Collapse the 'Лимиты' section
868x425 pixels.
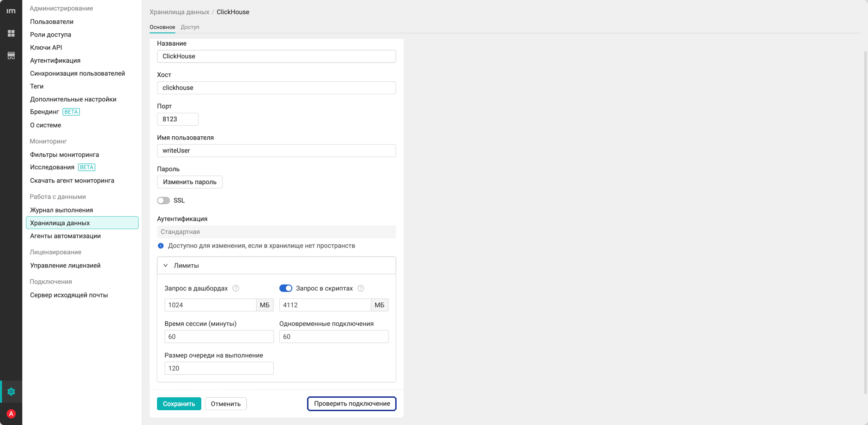pyautogui.click(x=277, y=266)
